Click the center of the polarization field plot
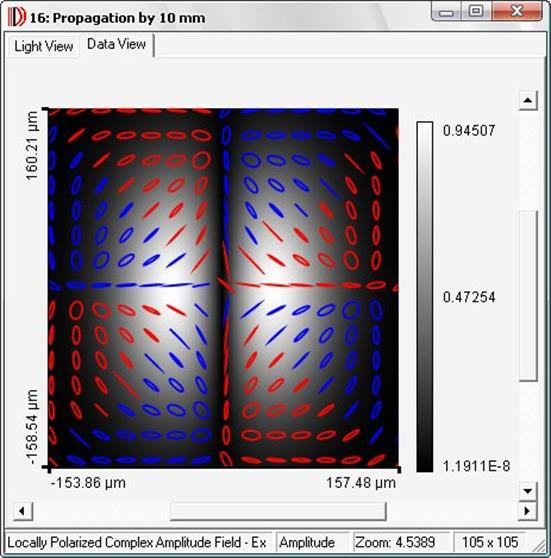 (x=224, y=288)
